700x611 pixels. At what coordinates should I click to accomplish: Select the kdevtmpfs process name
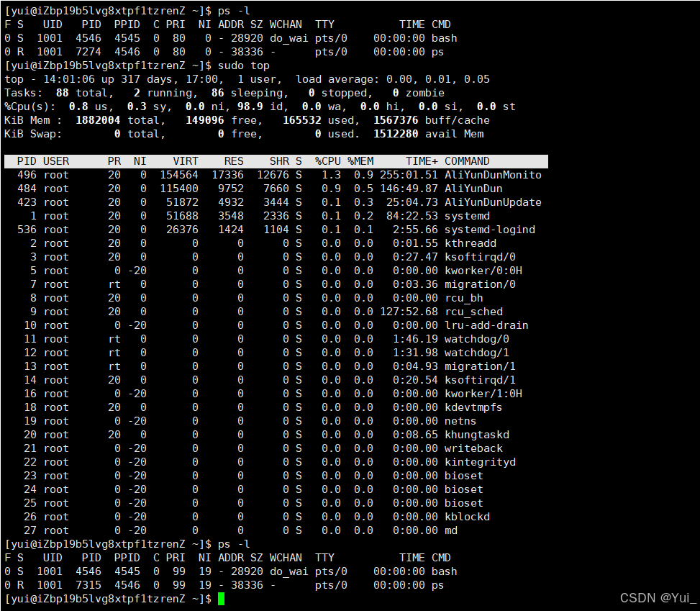click(473, 408)
